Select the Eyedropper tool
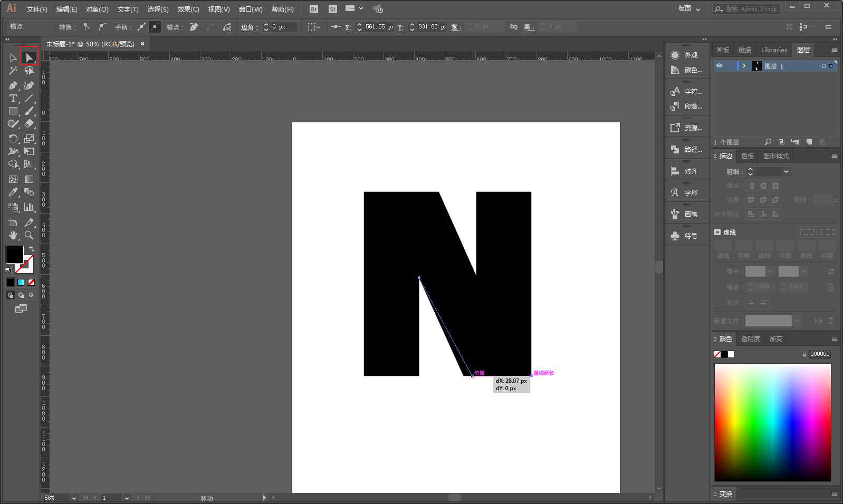 pyautogui.click(x=13, y=192)
